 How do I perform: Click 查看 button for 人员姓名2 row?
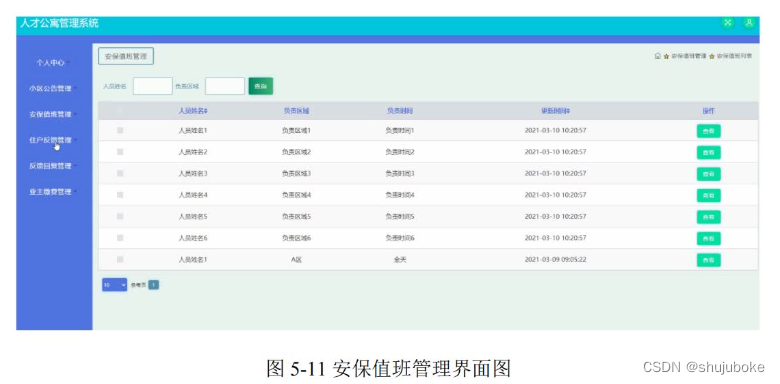(708, 152)
